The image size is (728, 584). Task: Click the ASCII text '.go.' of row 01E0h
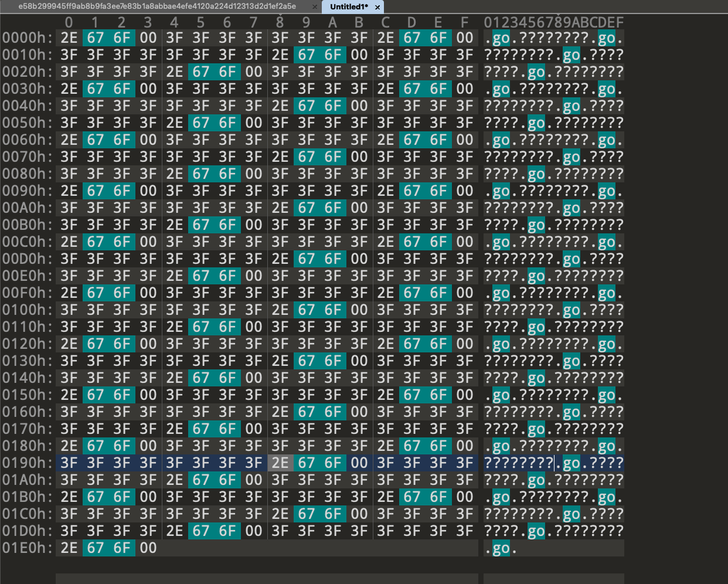(502, 549)
